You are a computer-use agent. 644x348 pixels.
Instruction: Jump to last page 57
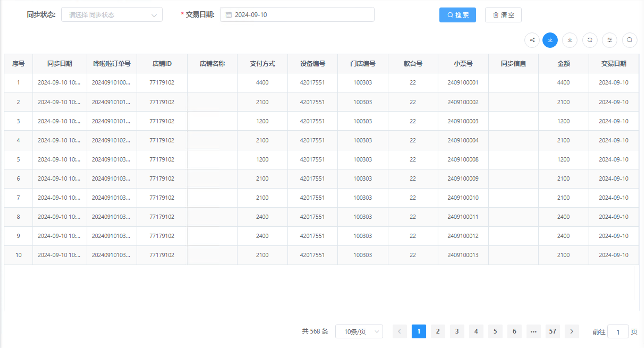click(553, 331)
